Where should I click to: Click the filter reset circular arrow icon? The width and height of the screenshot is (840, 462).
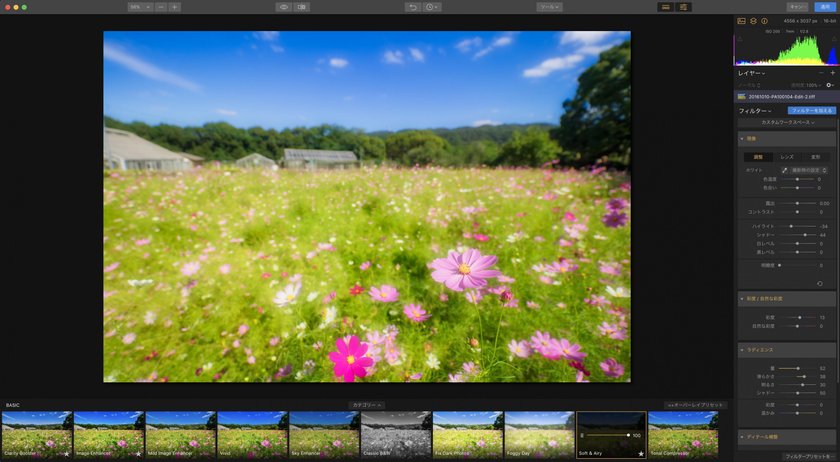pos(820,284)
